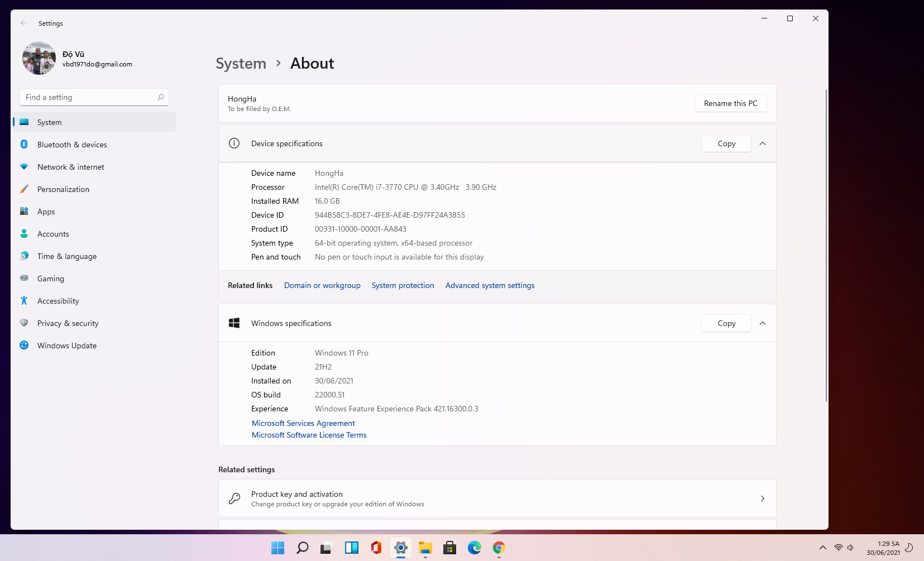Copy the Device specifications
Screen dimensions: 924x561
(726, 143)
